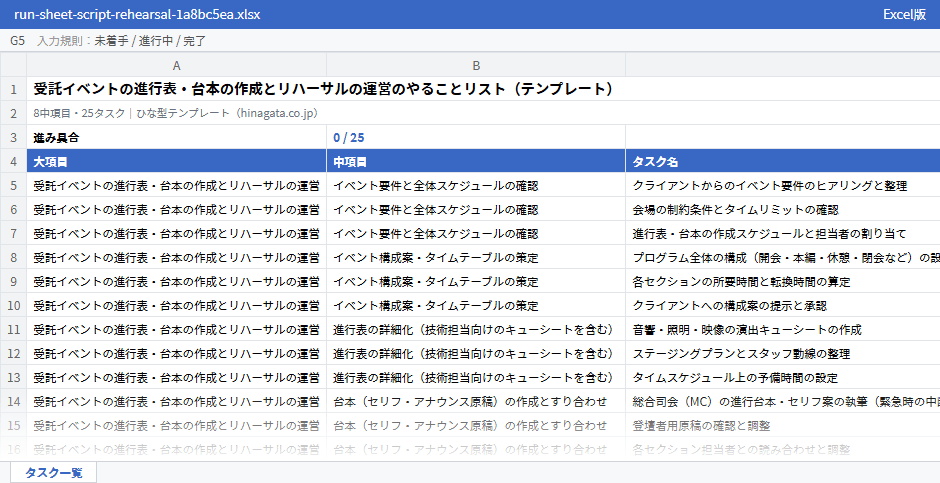Viewport: 940px width, 483px height.
Task: Select row 11 中項目 cell 進行表の詳細化
Action: 476,329
